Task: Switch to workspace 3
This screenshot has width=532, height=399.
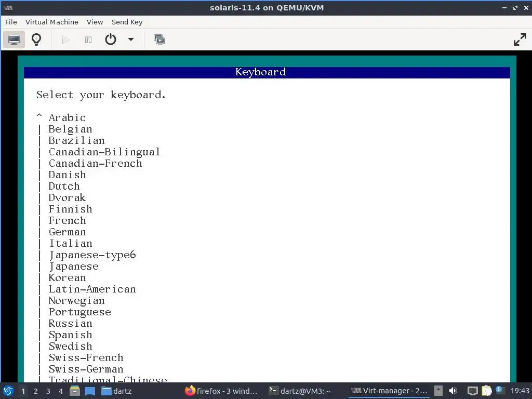Action: point(48,391)
